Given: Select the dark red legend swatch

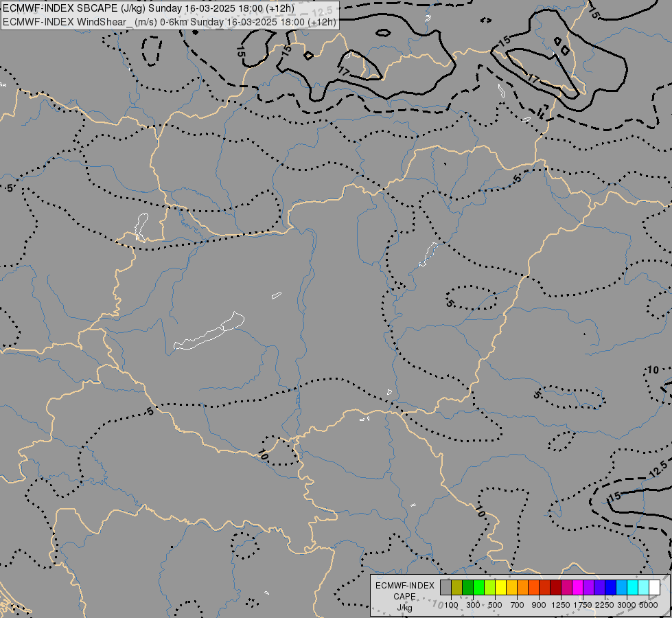Looking at the screenshot, I should (555, 587).
